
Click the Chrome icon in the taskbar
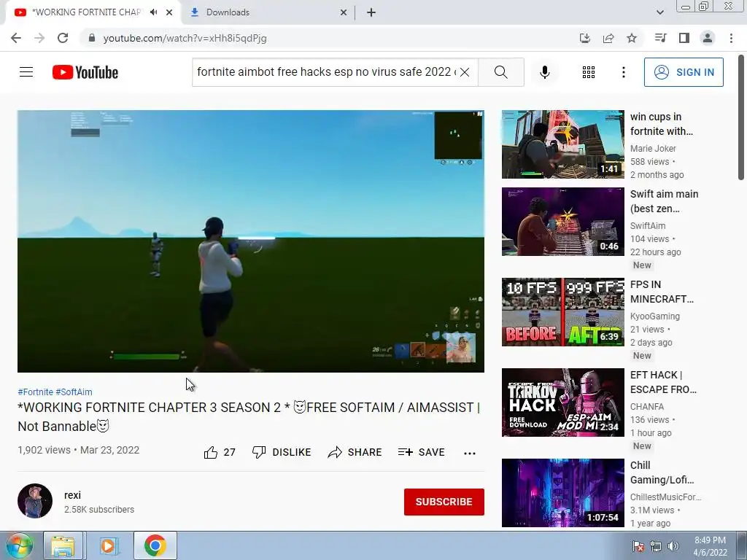(155, 545)
